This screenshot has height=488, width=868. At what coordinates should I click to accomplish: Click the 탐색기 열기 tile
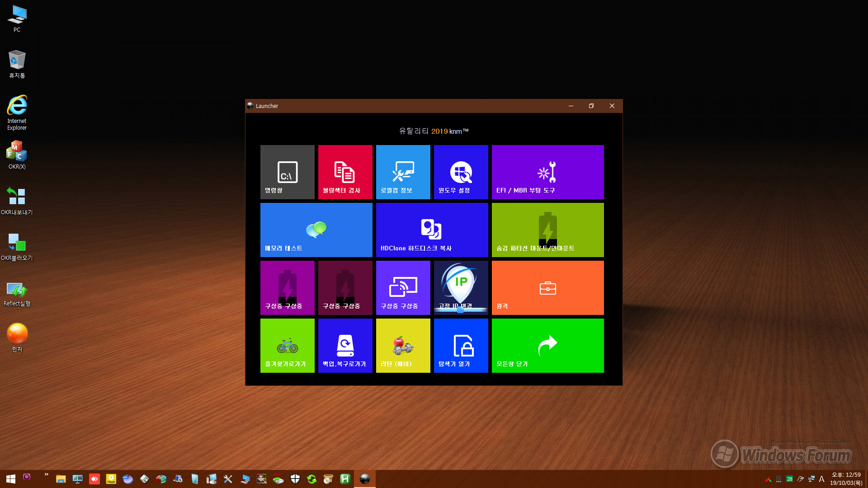click(x=461, y=346)
